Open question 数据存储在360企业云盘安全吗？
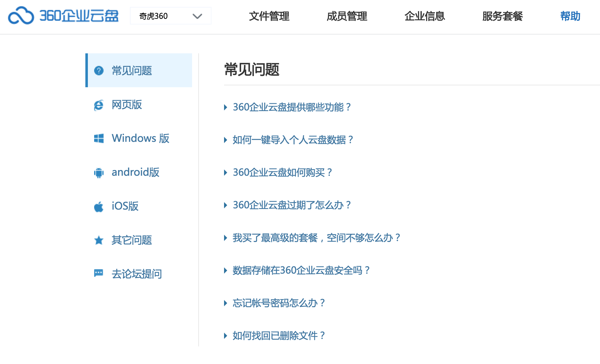 tap(301, 270)
